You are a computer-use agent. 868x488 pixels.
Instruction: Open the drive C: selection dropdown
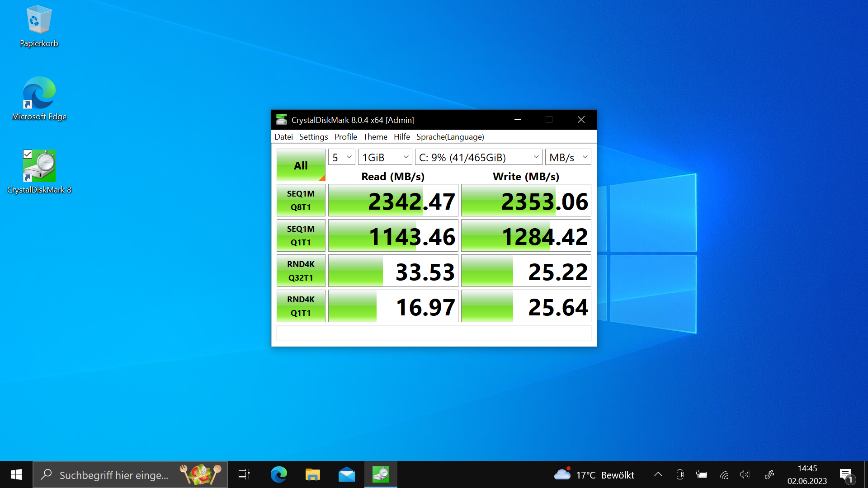pyautogui.click(x=478, y=157)
